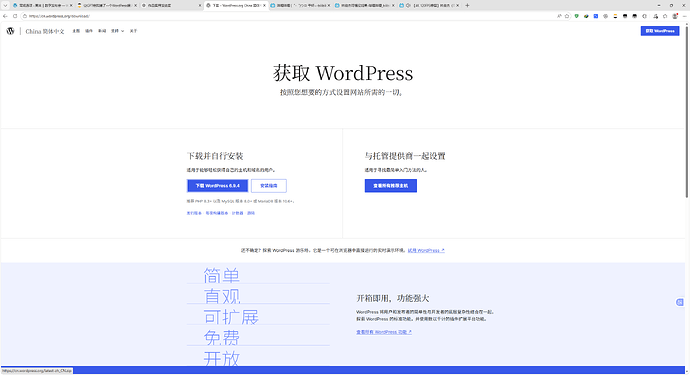Click the blue button under 与托管提供商一起设置

click(391, 186)
